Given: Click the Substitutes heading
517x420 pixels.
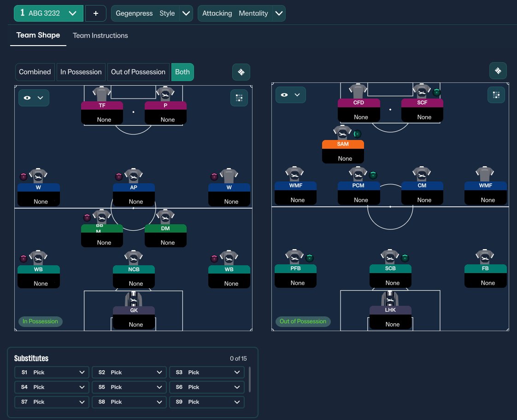Looking at the screenshot, I should pyautogui.click(x=31, y=358).
